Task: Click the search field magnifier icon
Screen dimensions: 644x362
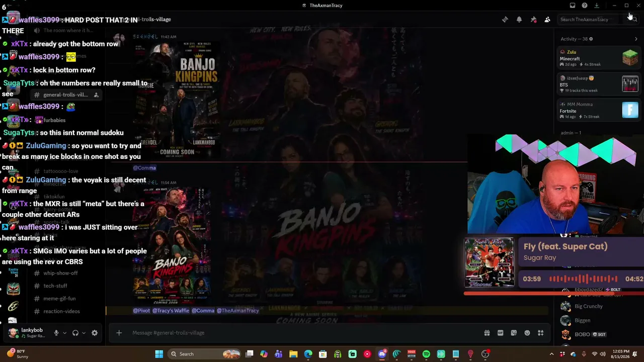Action: pyautogui.click(x=635, y=20)
